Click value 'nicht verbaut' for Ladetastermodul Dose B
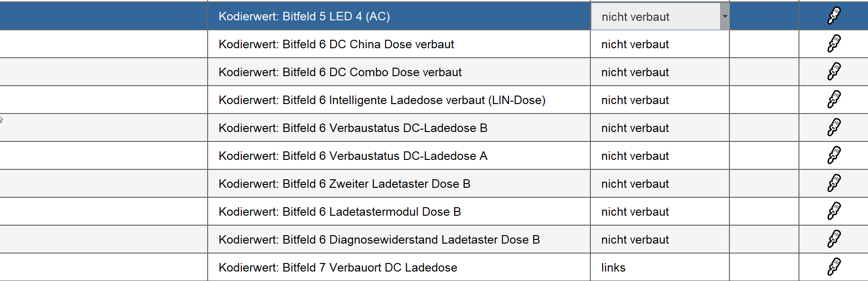 click(x=635, y=212)
